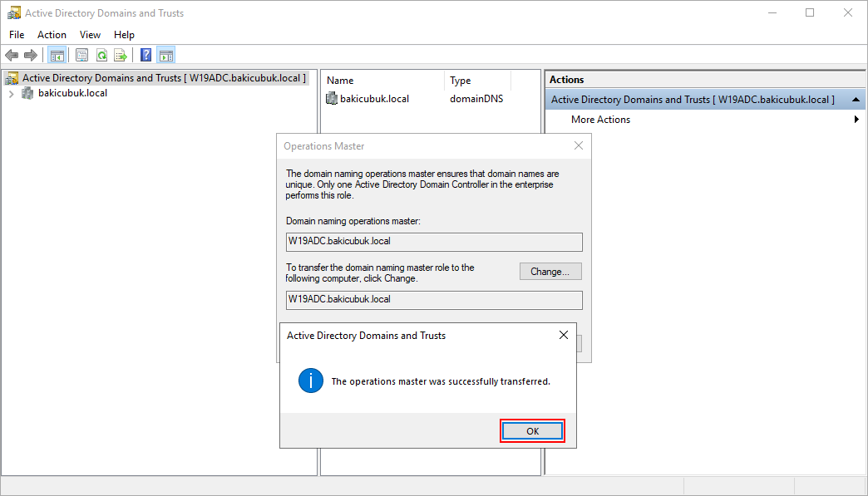Click OK in the success message

click(x=533, y=430)
